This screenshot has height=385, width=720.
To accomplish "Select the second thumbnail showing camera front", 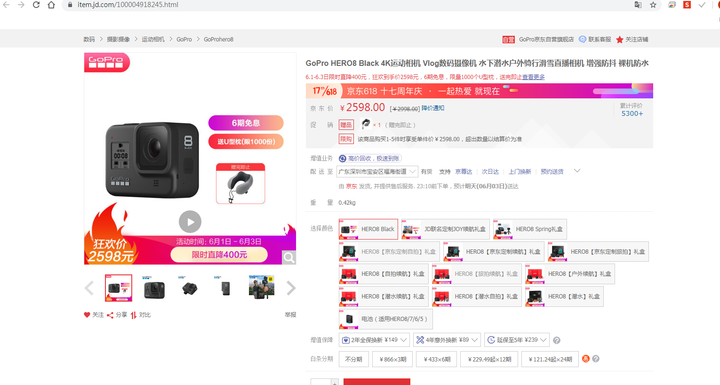I will pos(154,288).
